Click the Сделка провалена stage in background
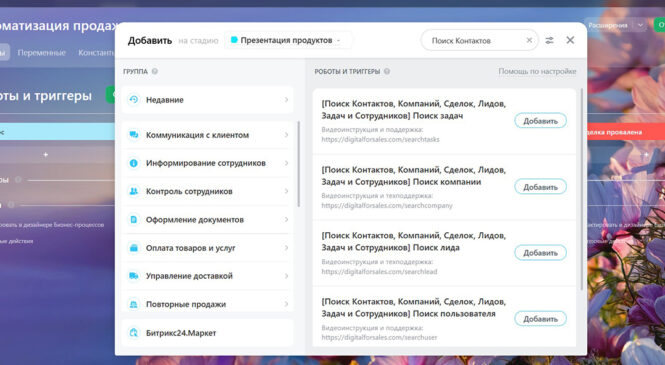The width and height of the screenshot is (665, 365). 626,132
